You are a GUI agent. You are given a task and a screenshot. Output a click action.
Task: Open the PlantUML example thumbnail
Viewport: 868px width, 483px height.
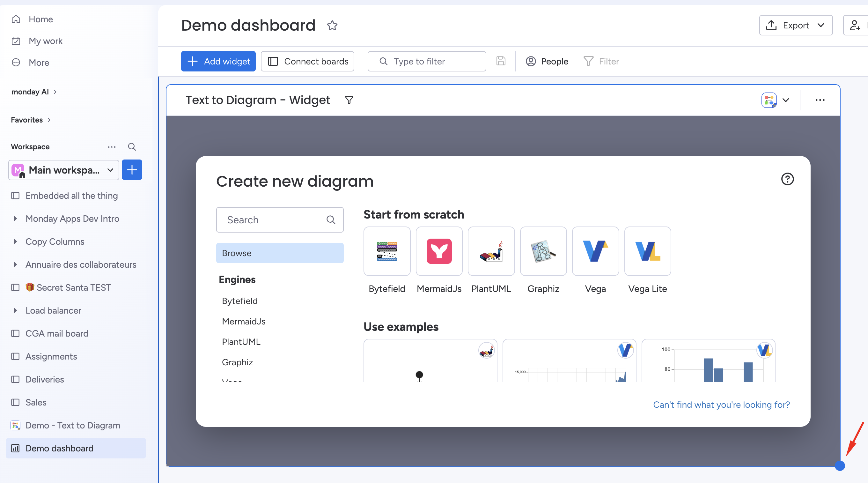coord(430,360)
